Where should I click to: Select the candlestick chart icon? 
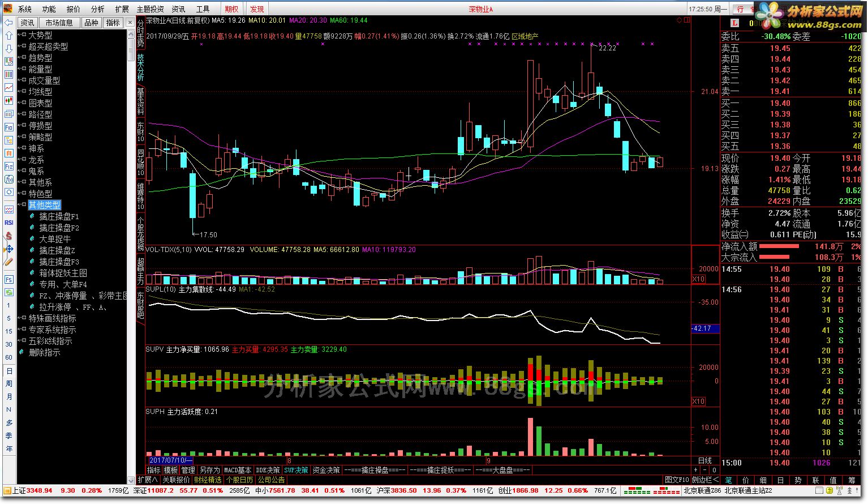click(8, 101)
